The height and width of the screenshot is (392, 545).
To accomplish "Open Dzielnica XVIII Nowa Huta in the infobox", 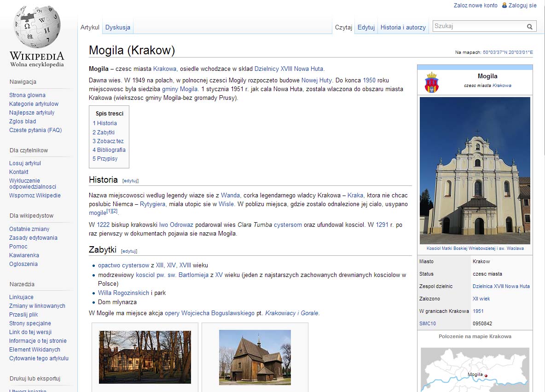I will pos(501,286).
